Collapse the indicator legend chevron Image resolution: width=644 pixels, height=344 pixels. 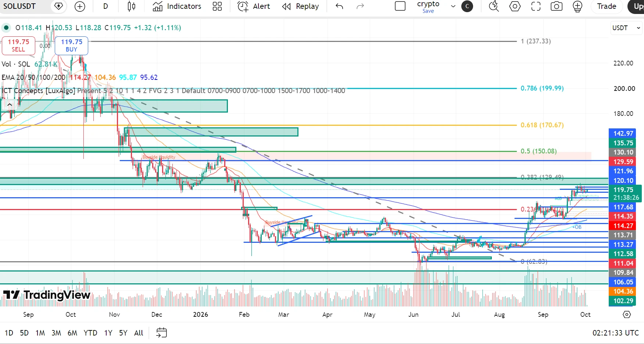[10, 104]
